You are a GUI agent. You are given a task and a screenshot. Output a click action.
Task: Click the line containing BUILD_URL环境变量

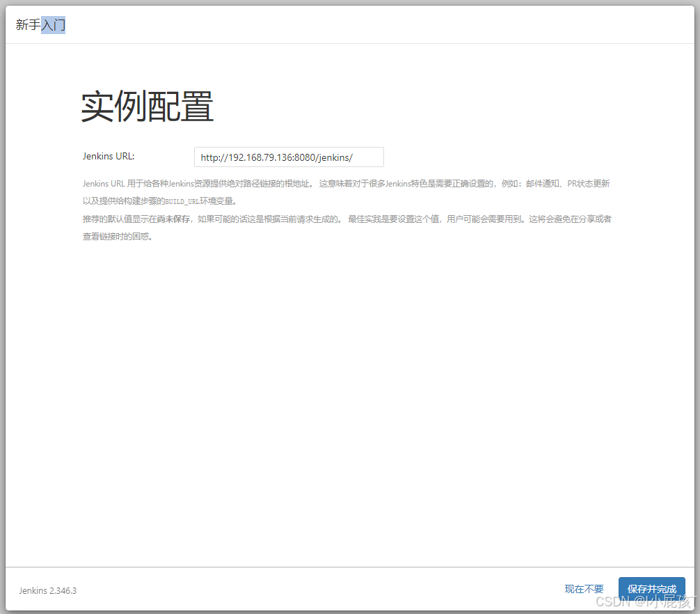(x=160, y=201)
